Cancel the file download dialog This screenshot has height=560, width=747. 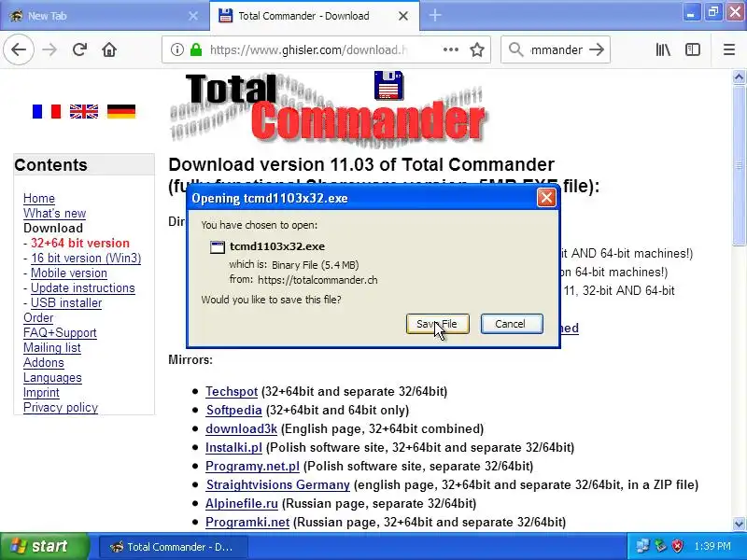click(x=511, y=324)
